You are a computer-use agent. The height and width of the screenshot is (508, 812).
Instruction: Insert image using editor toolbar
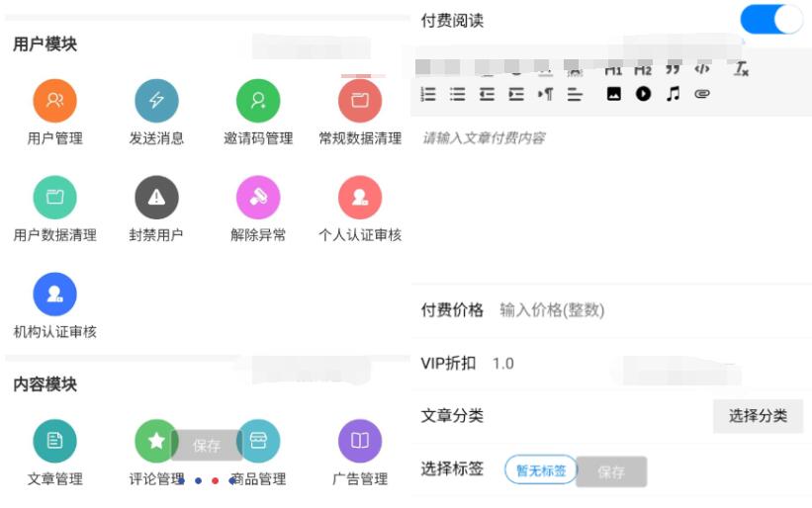(614, 94)
